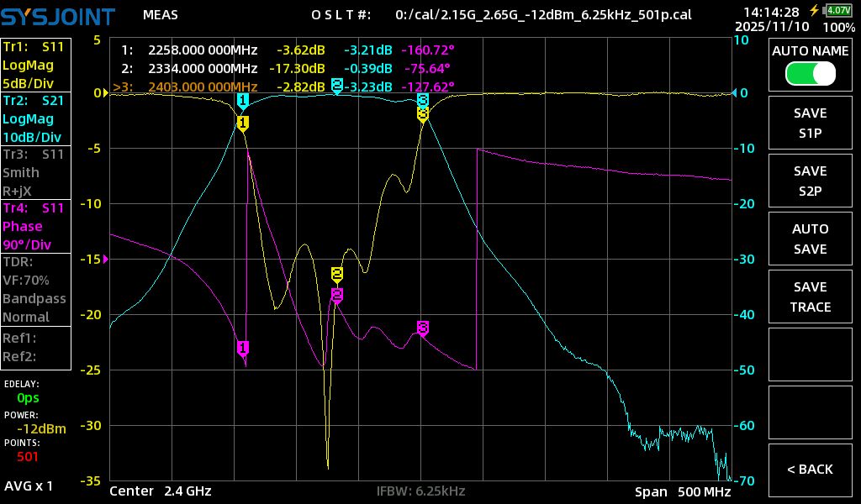Click the yellow Tr1 reference level arrow

104,92
